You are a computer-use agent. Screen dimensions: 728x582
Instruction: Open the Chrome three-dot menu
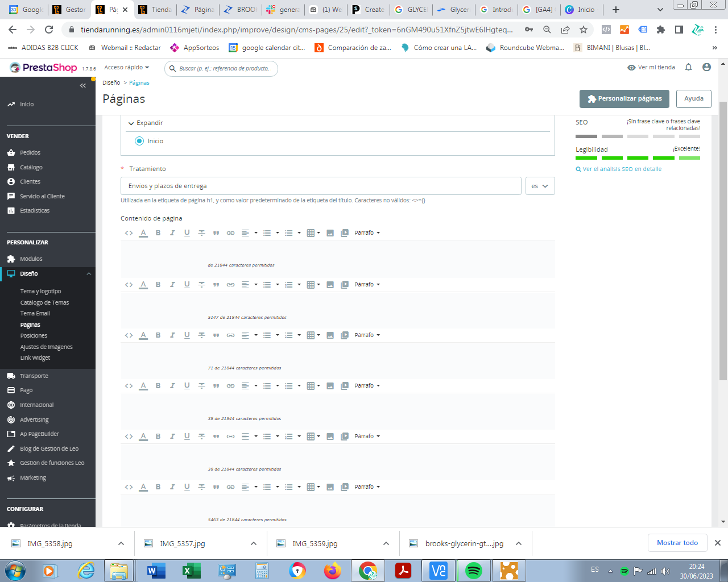tap(716, 30)
